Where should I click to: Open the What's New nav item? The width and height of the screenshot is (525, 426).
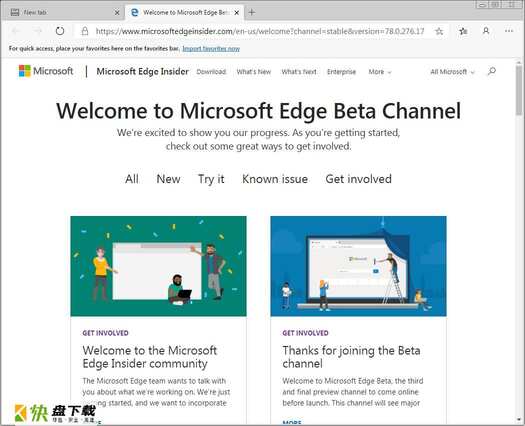[254, 72]
